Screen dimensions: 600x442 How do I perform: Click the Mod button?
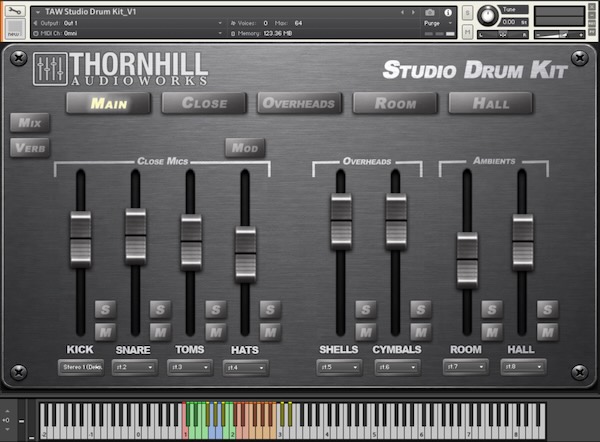[x=245, y=148]
